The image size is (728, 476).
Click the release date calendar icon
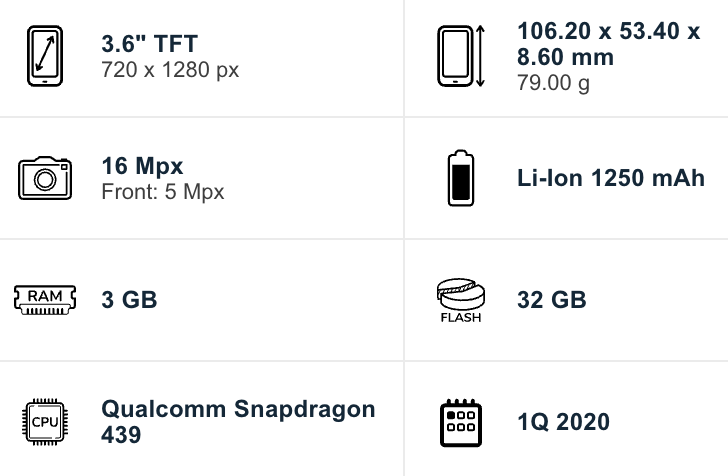pyautogui.click(x=461, y=421)
